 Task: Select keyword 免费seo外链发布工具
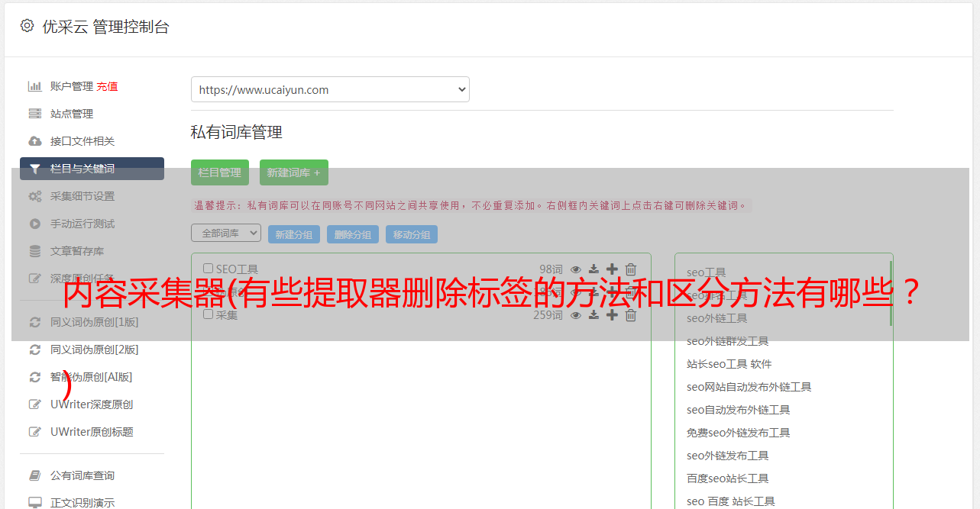tap(738, 433)
